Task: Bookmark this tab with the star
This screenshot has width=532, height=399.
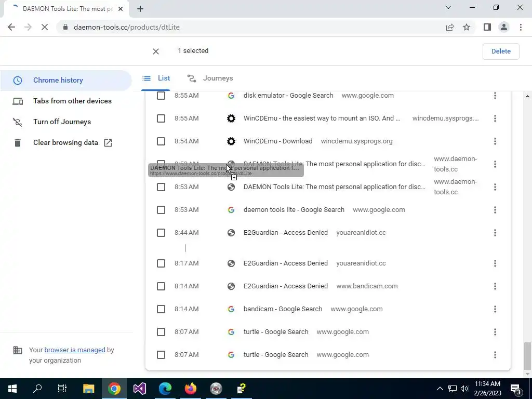Action: point(467,27)
